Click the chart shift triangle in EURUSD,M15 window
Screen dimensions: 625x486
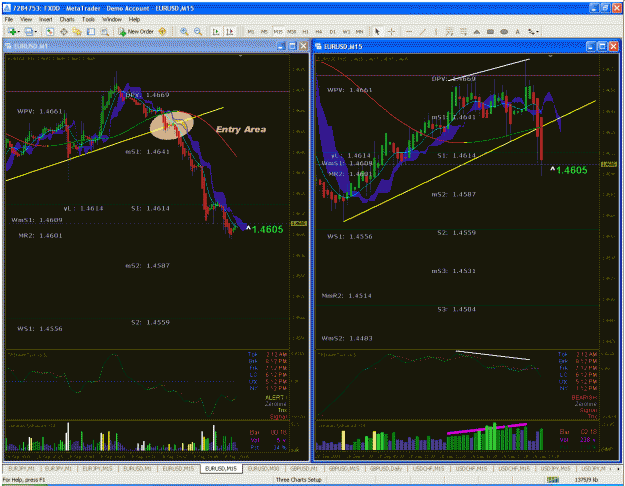tap(550, 56)
